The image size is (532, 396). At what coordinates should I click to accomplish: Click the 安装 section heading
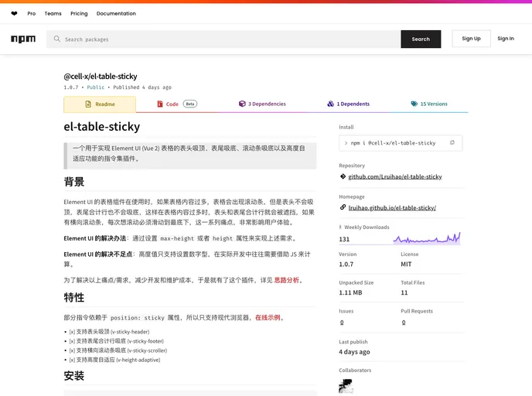pyautogui.click(x=74, y=376)
